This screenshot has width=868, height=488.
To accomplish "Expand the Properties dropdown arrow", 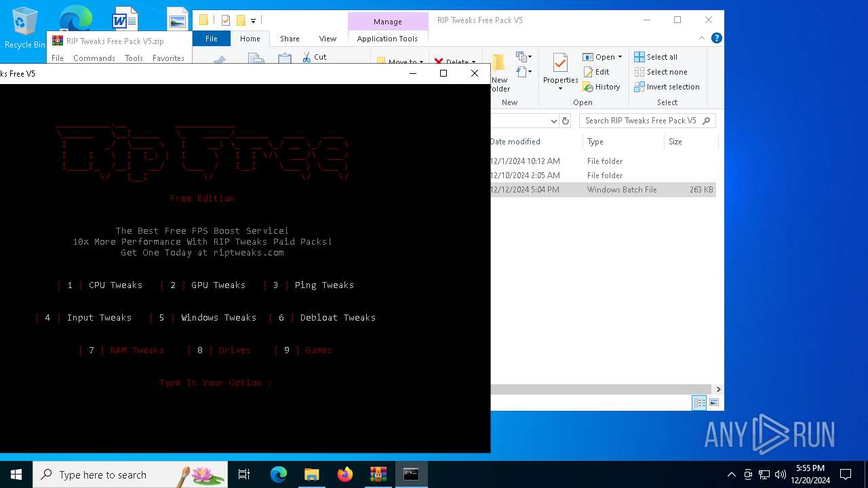I will point(560,89).
